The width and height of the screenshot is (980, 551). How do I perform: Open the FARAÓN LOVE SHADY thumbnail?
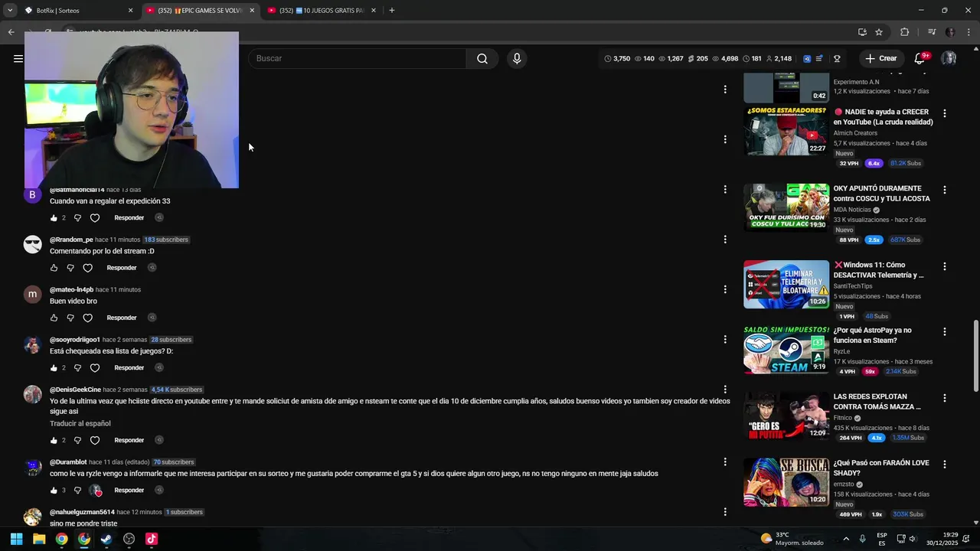tap(786, 482)
